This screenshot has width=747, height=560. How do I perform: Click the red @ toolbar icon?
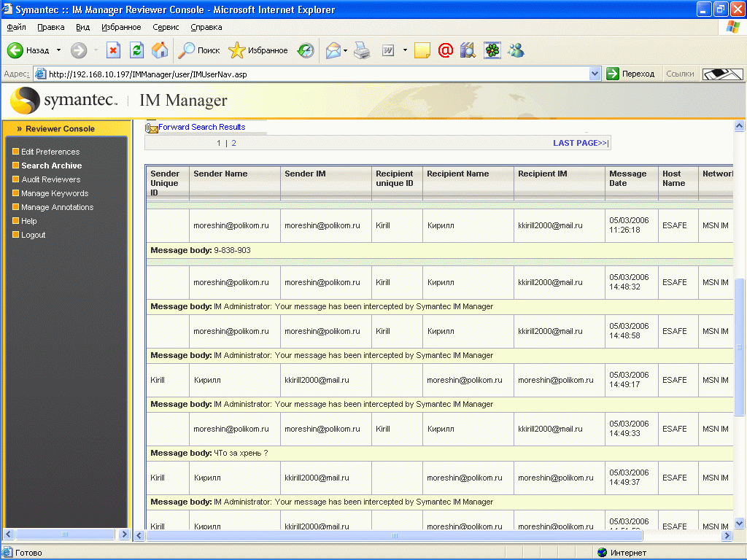point(445,50)
